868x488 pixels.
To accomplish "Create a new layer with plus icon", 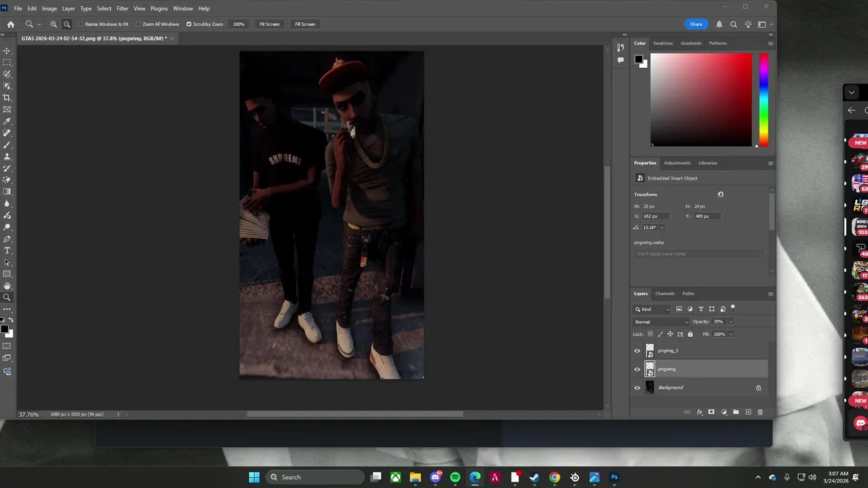I will (x=748, y=412).
